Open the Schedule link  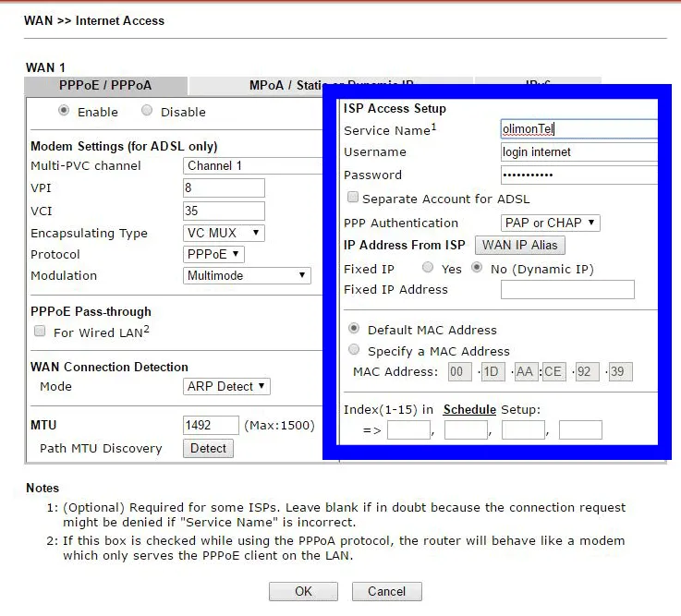(x=469, y=409)
